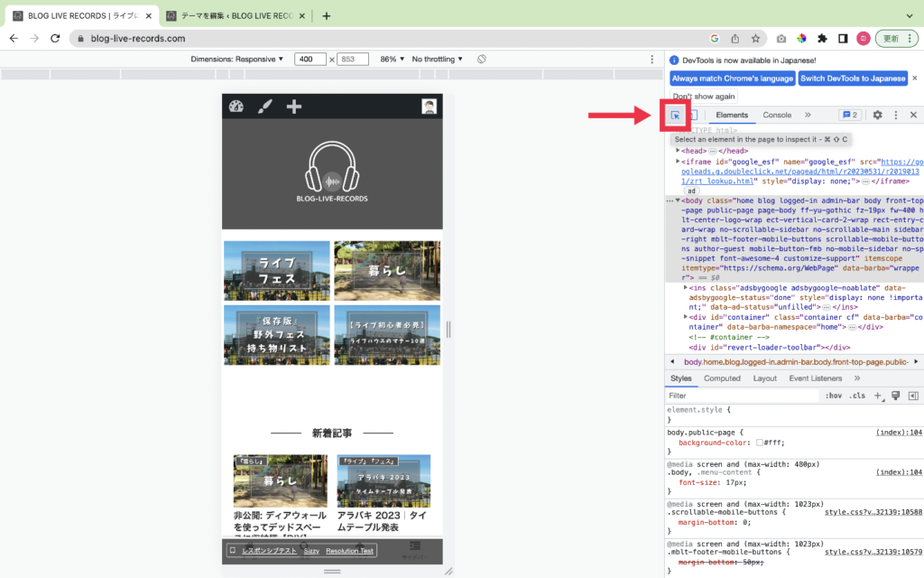Open the Event Listeners tab
This screenshot has height=578, width=924.
tap(816, 378)
